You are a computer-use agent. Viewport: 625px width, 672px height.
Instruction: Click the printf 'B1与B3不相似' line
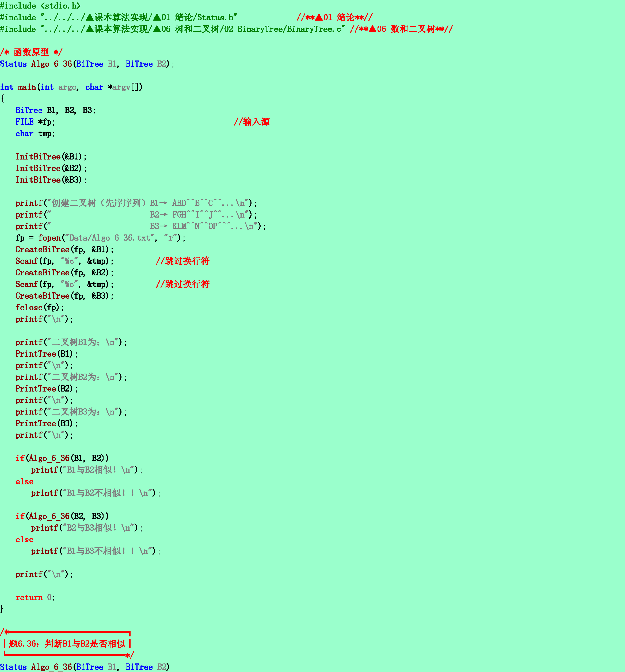point(96,551)
